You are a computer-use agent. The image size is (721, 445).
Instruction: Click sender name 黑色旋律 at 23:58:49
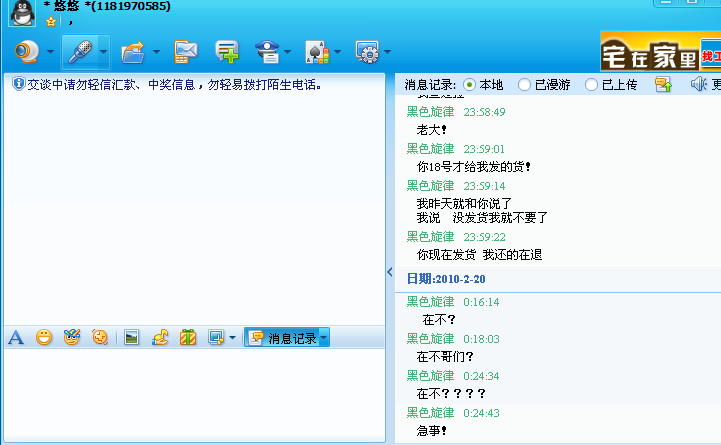tap(430, 112)
